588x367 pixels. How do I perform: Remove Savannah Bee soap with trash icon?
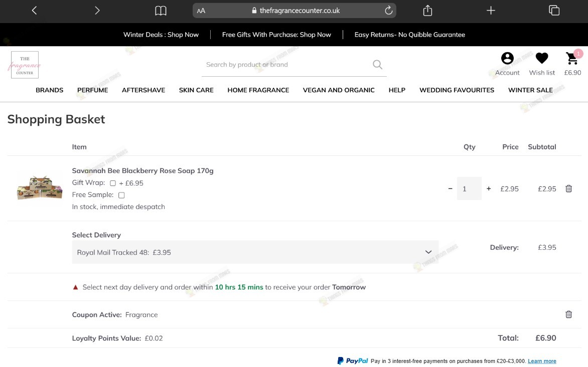pos(568,189)
